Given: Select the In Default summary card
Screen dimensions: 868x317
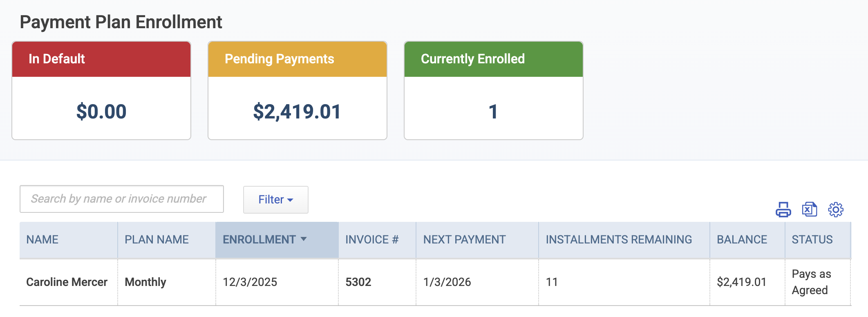Looking at the screenshot, I should pyautogui.click(x=101, y=91).
